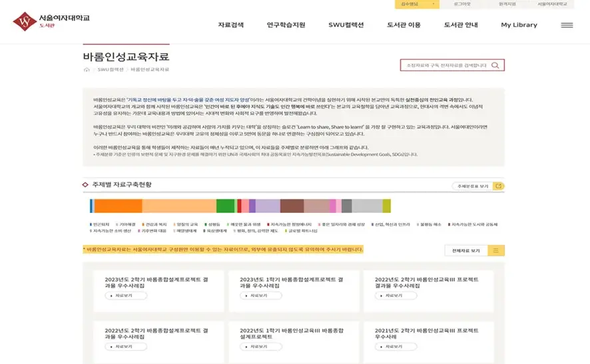The width and height of the screenshot is (590, 364).
Task: Click the 로그아웃 link
Action: pyautogui.click(x=461, y=4)
